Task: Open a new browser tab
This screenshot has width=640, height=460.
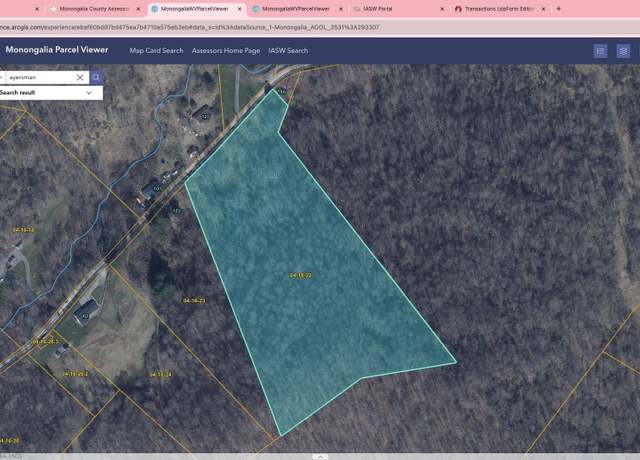Action: 558,9
